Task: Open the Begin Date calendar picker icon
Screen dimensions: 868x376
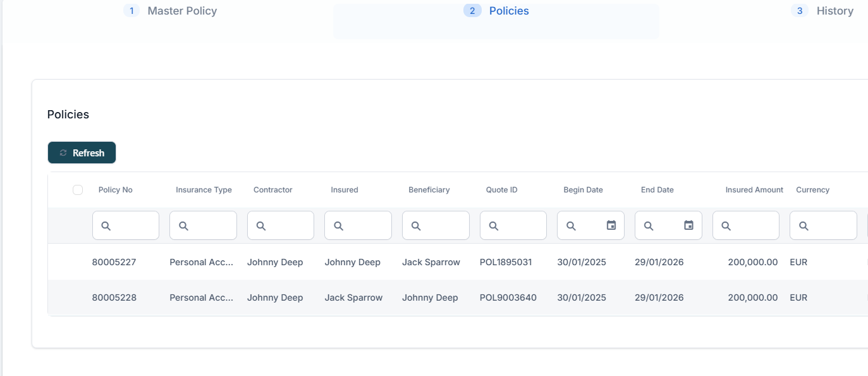Action: tap(611, 225)
